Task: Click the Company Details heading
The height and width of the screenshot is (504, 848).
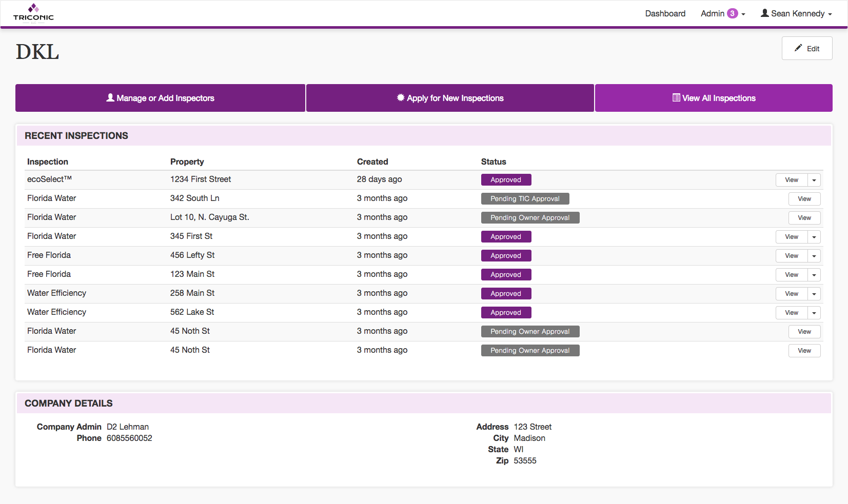Action: pyautogui.click(x=69, y=403)
